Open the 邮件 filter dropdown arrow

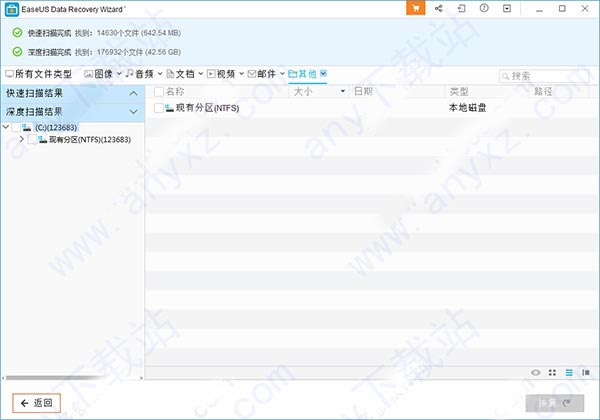pyautogui.click(x=282, y=73)
